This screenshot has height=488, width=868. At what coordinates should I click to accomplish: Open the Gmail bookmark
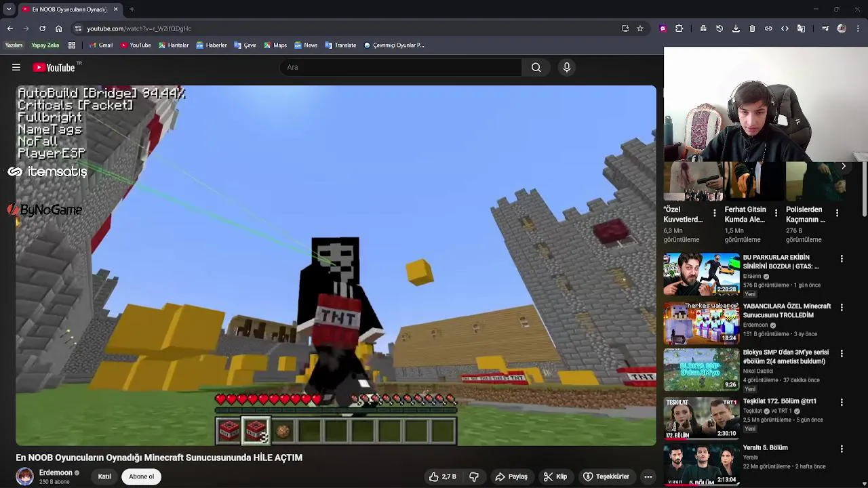point(100,45)
